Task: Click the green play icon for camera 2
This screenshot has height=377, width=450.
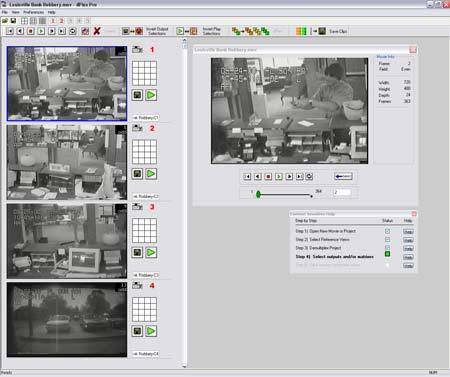Action: coord(151,174)
